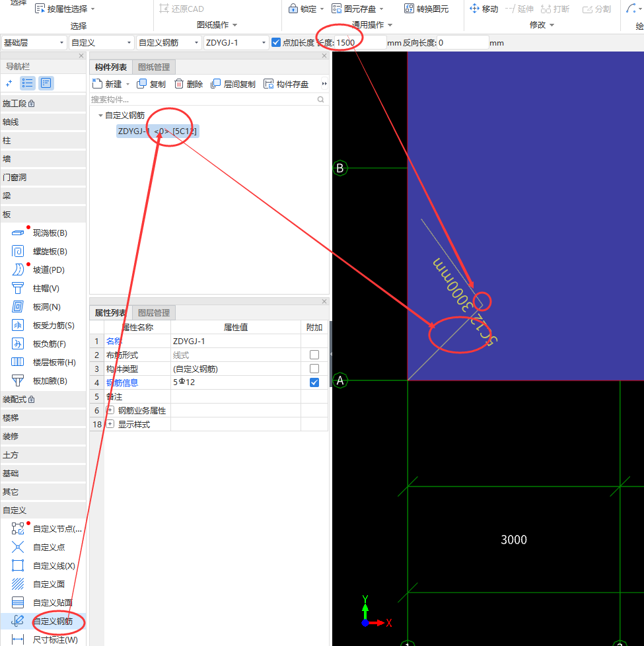Switch to the 属性列表 tab
Viewport: 644px width, 646px height.
pos(111,312)
